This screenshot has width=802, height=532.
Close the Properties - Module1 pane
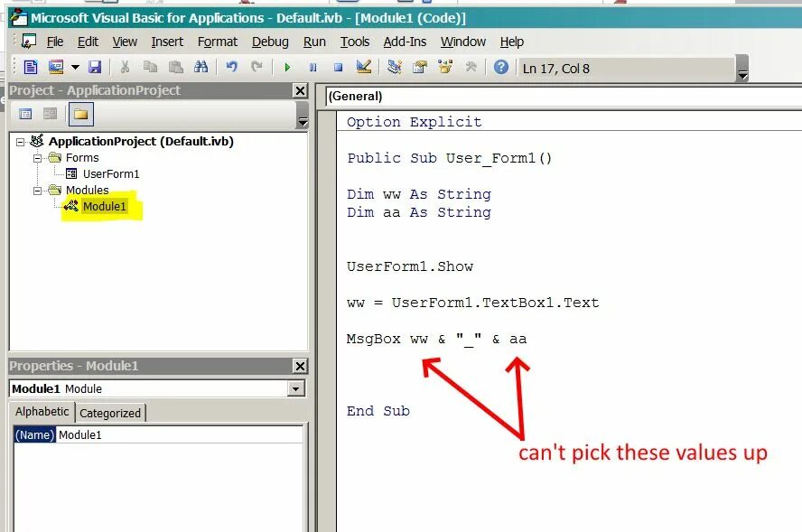click(x=300, y=366)
